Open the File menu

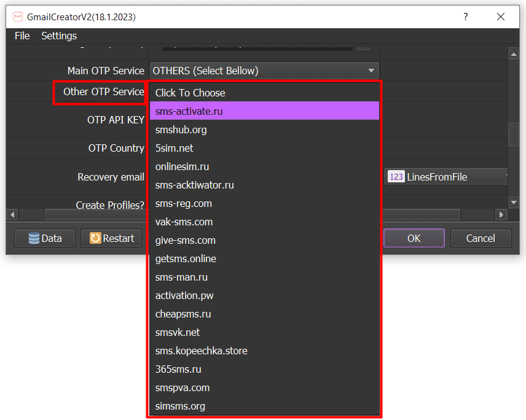[x=22, y=36]
